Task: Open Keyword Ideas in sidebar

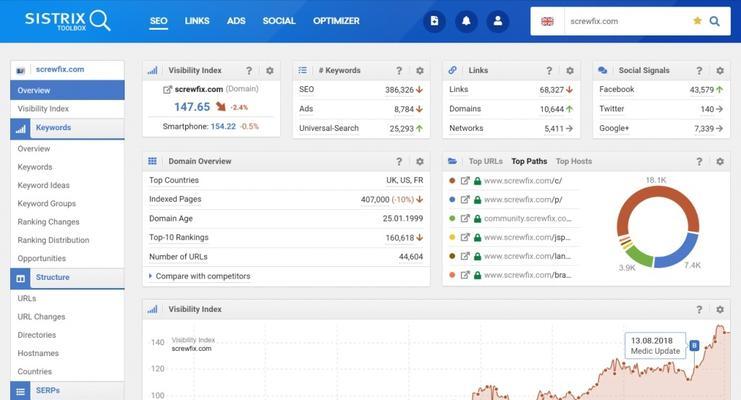Action: [x=43, y=185]
